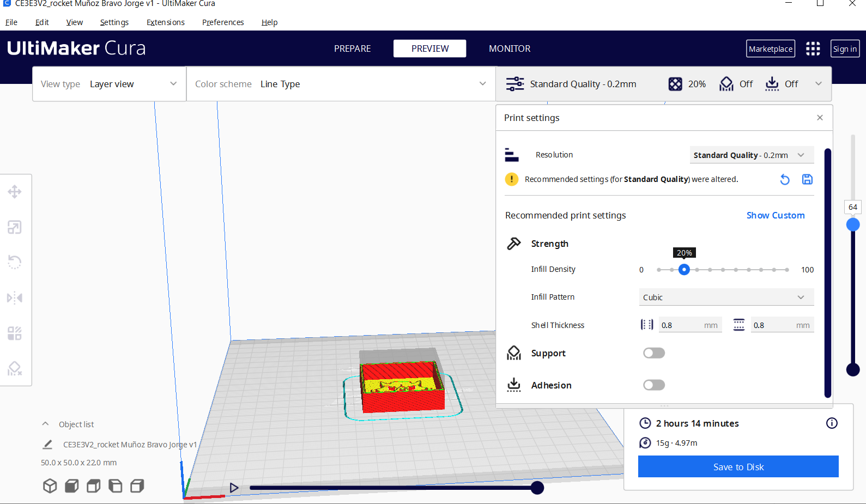The height and width of the screenshot is (504, 866).
Task: Click the print settings sliders icon
Action: [x=515, y=84]
